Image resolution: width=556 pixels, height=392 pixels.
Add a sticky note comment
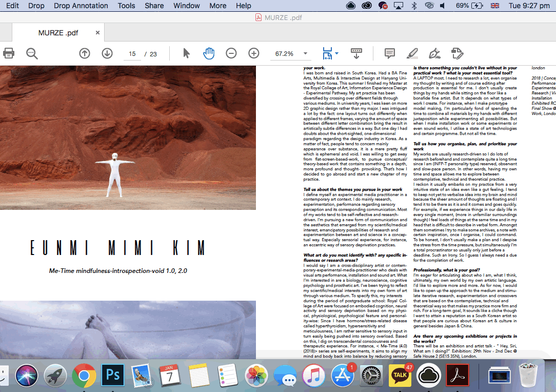[x=390, y=53]
